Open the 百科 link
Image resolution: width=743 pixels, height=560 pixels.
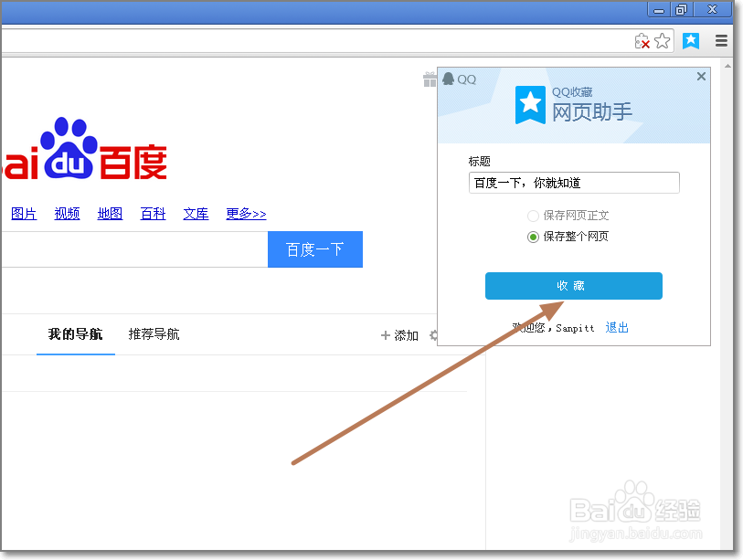point(153,214)
